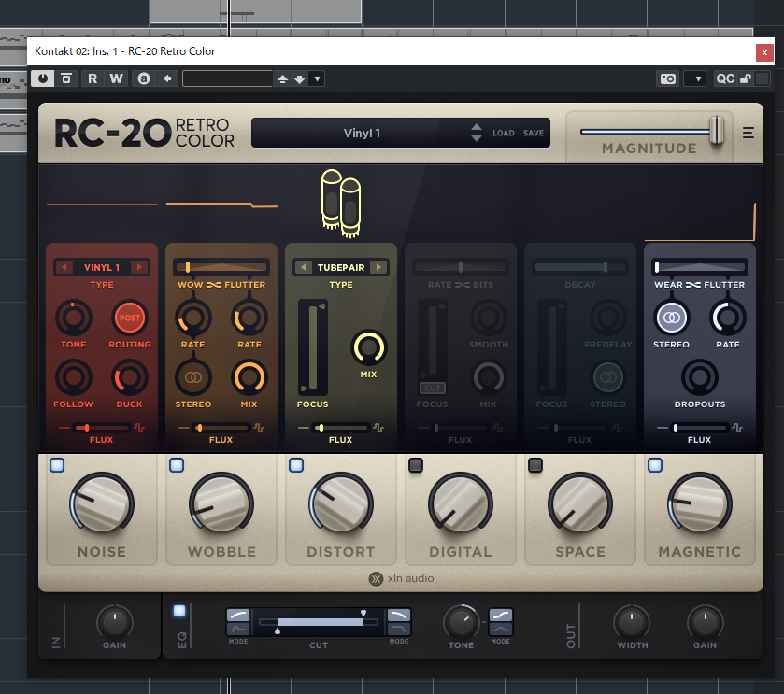Click the Wow-Flutter balance slider

221,267
